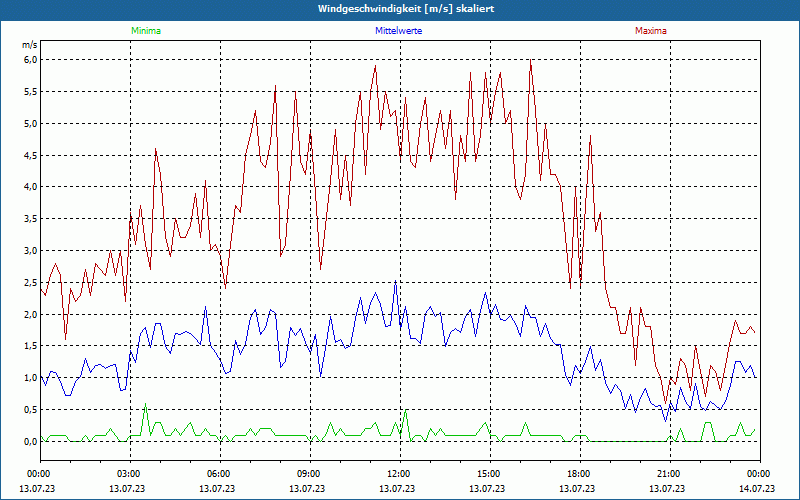Viewport: 800px width, 500px height.
Task: Click the 1,0 y-axis value
Action: click(x=31, y=378)
